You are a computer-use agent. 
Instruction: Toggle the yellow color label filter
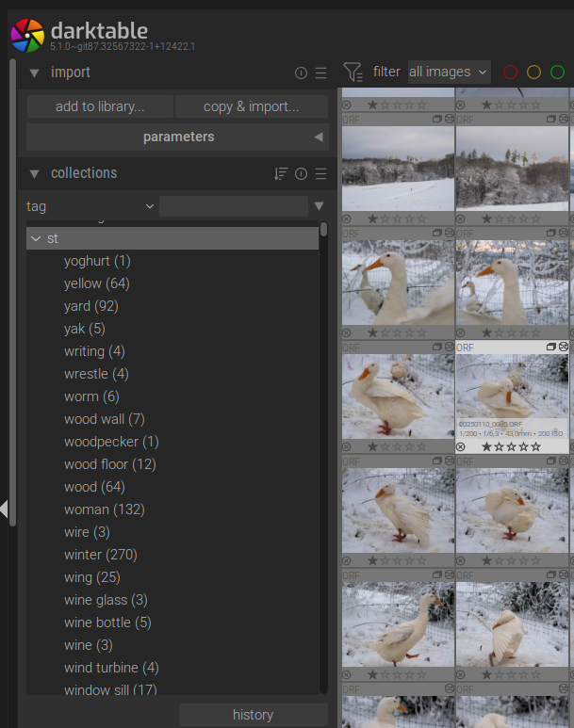pos(533,72)
